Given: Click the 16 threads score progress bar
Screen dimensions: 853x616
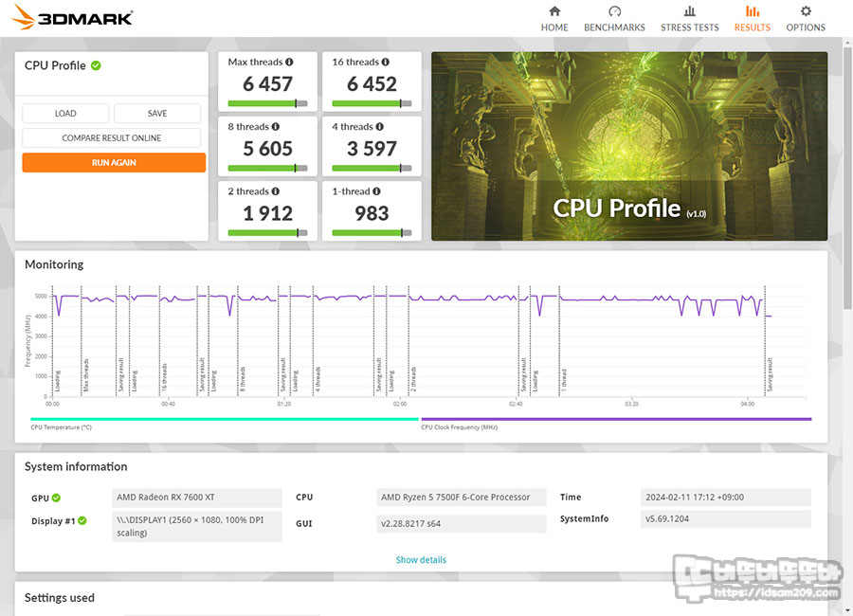Looking at the screenshot, I should (x=372, y=103).
